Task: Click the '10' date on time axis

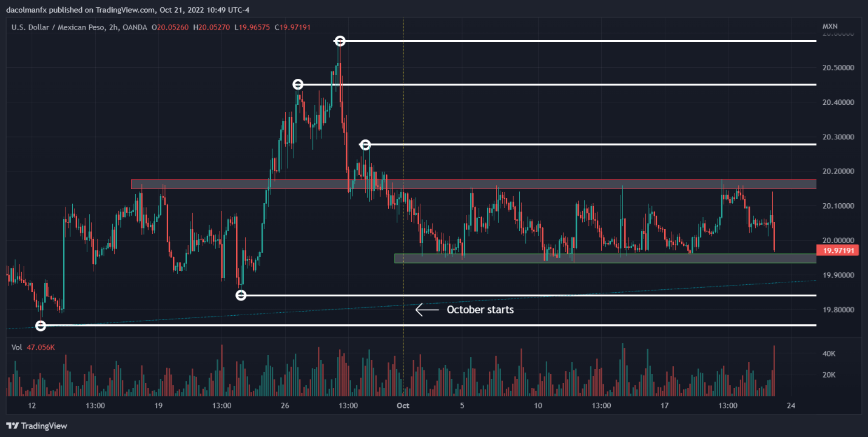Action: 538,405
